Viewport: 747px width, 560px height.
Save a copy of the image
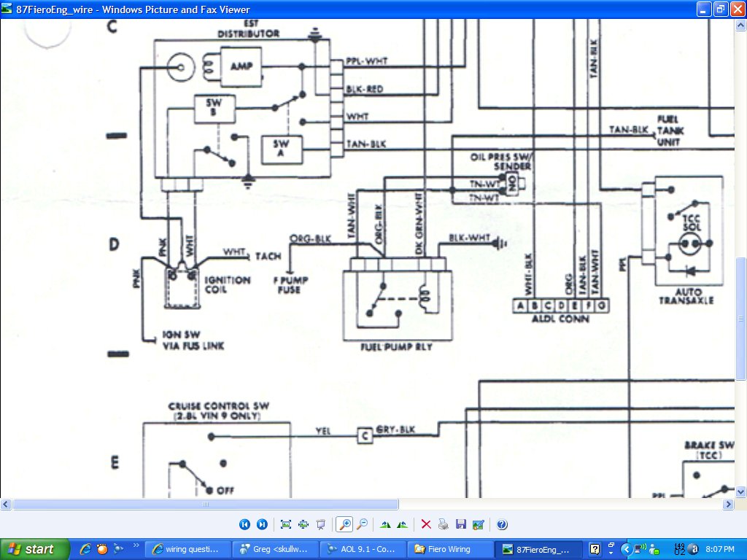[x=461, y=524]
